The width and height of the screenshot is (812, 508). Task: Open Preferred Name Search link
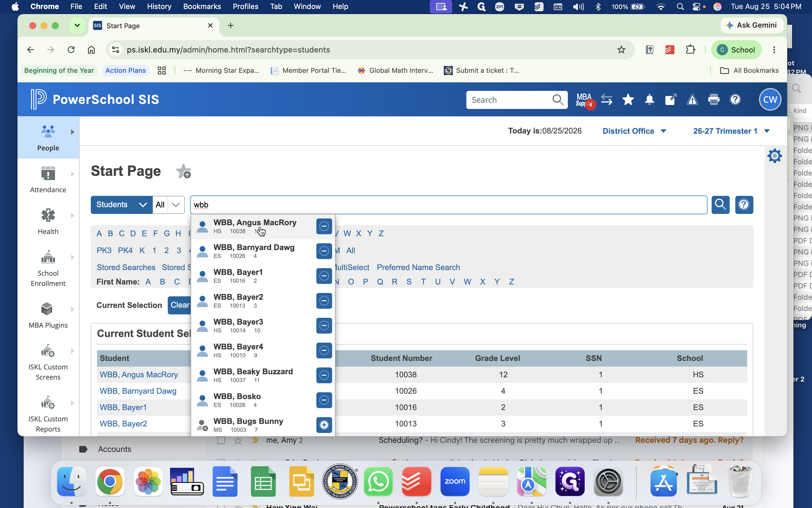click(x=418, y=268)
